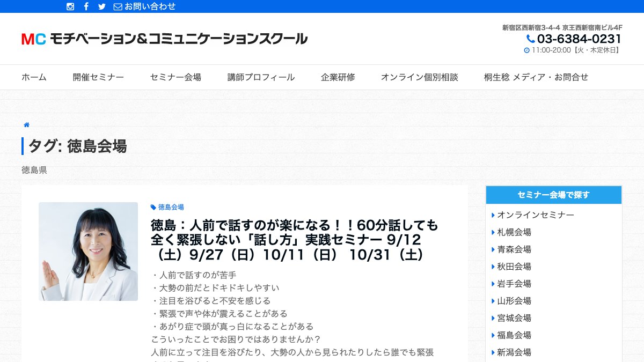Click the お問い合わせ envelope link
Image resolution: width=644 pixels, height=362 pixels.
[145, 6]
